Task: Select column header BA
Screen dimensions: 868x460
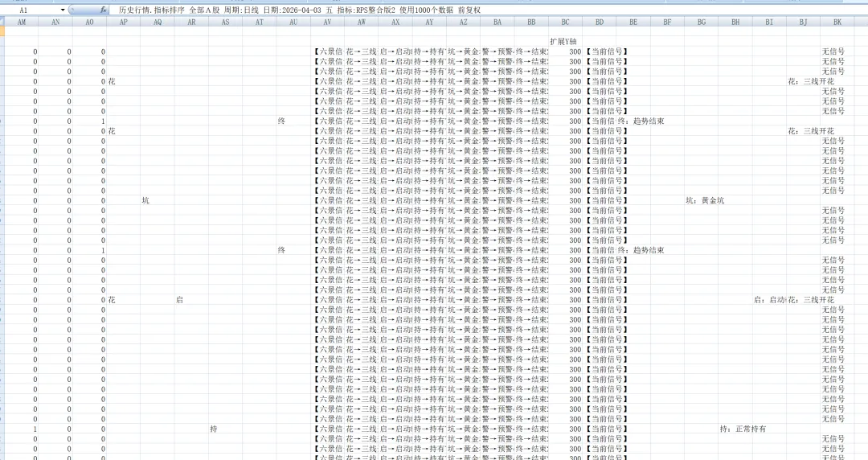Action: click(x=497, y=23)
